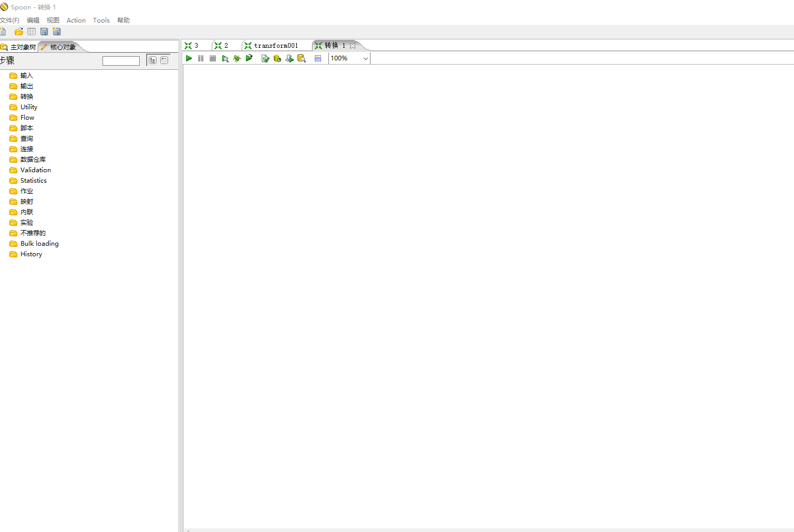Switch to the 核心对象 tab
This screenshot has height=532, width=794.
[59, 47]
